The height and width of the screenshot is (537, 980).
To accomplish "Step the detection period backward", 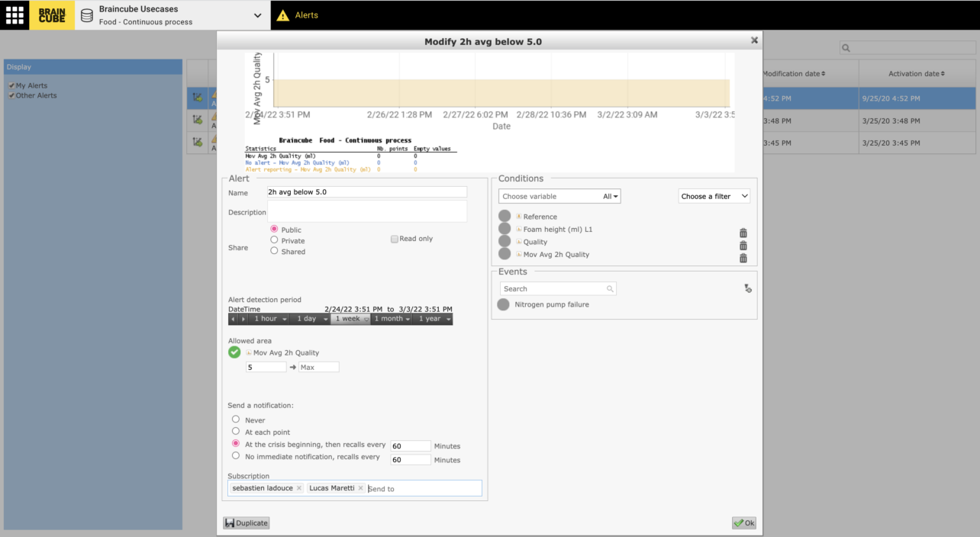I will (x=233, y=319).
